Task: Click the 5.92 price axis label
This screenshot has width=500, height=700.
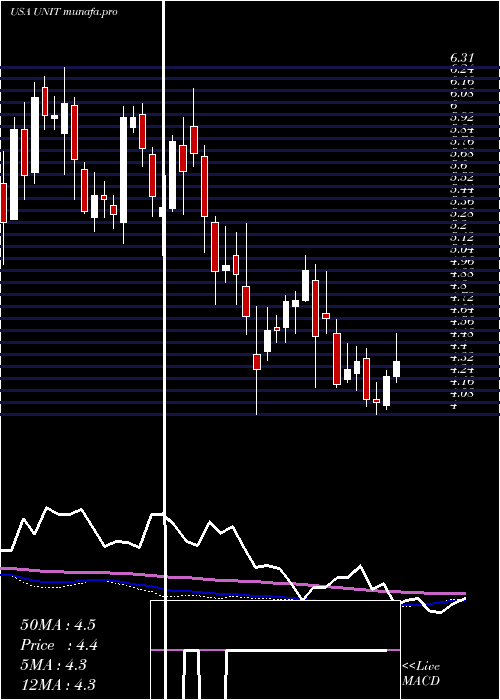Action: (462, 118)
